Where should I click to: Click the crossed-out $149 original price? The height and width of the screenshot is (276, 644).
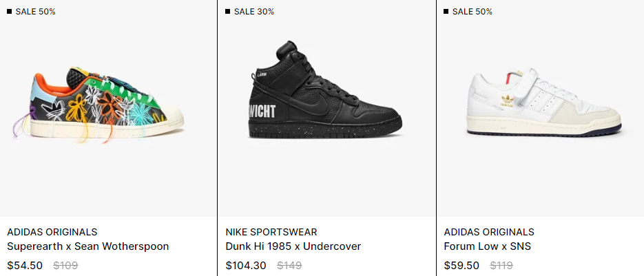[x=289, y=266]
